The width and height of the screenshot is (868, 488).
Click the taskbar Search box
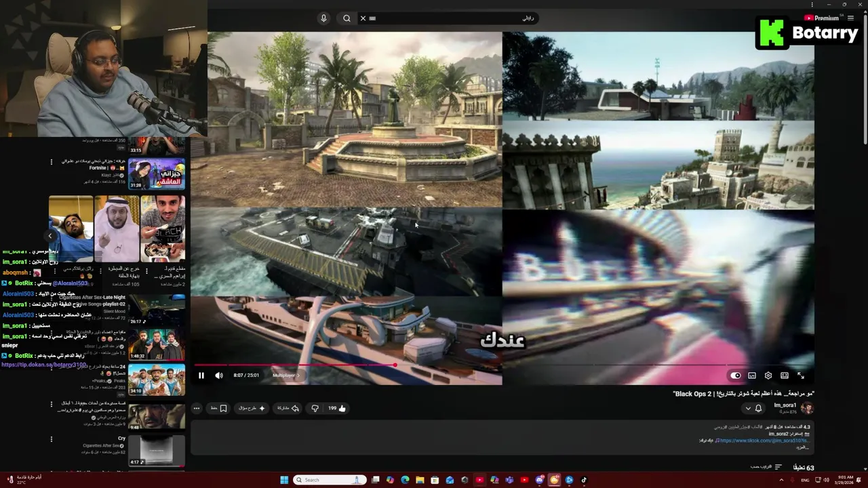point(330,480)
